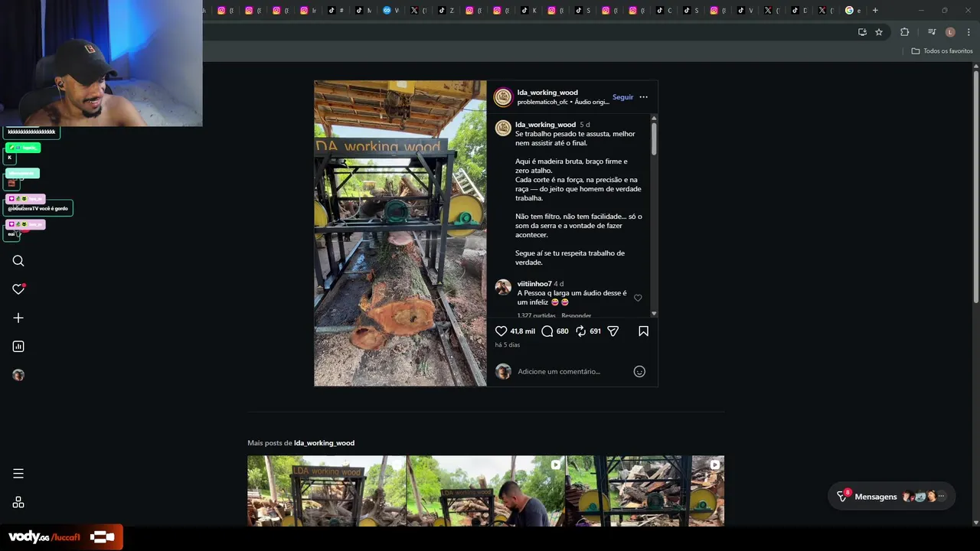Click Responder under viitiinhoo7's comment
The width and height of the screenshot is (980, 551).
(x=576, y=315)
